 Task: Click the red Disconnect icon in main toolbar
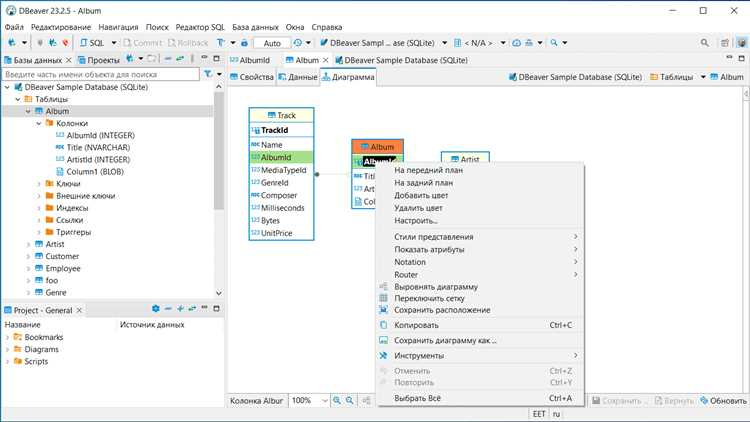(65, 43)
